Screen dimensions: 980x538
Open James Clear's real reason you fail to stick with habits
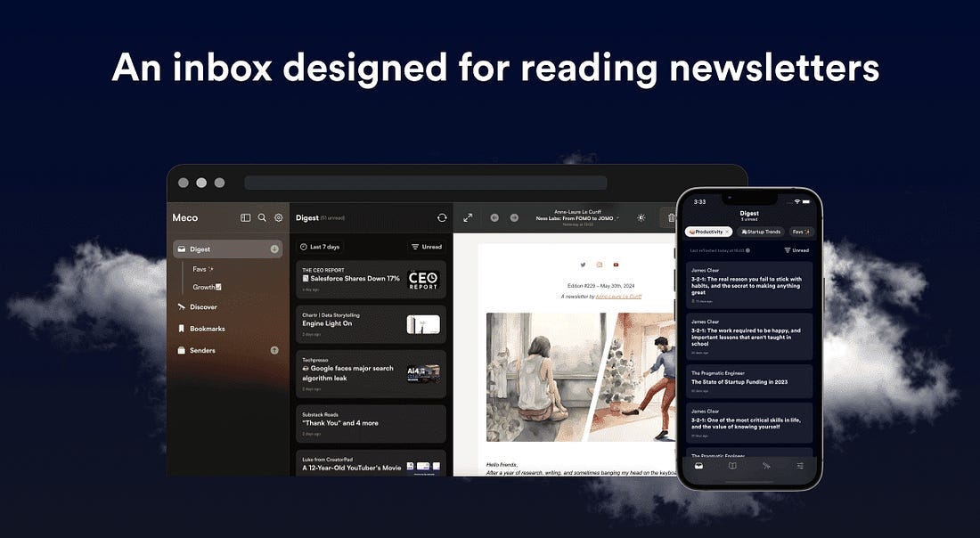coord(749,285)
